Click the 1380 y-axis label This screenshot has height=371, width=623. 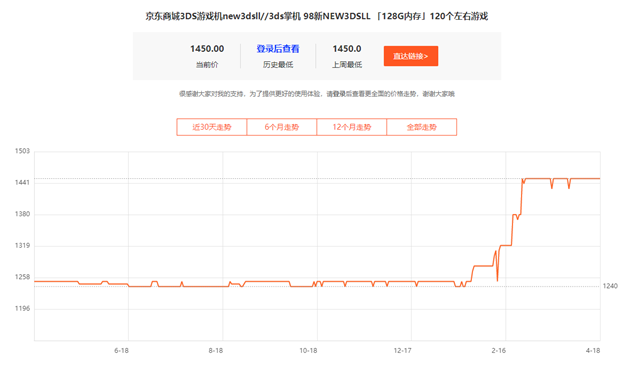point(22,214)
